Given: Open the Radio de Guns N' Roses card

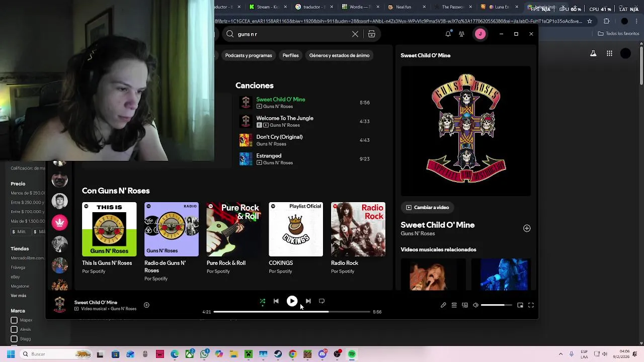Looking at the screenshot, I should point(172,241).
